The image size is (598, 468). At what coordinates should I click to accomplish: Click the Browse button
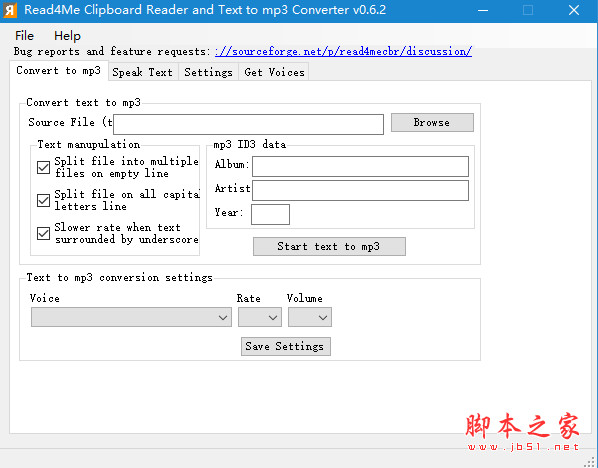(x=432, y=122)
